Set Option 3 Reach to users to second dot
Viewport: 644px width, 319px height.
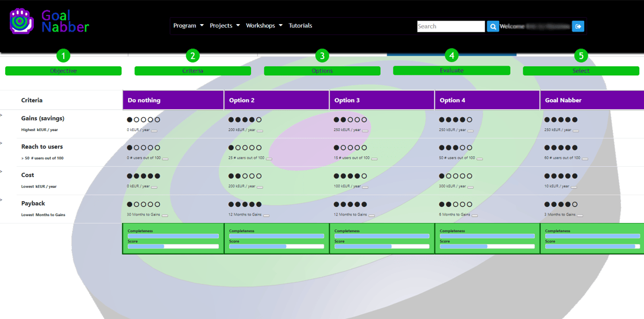(x=343, y=148)
